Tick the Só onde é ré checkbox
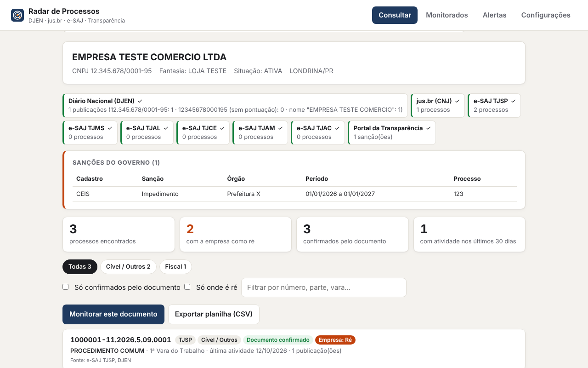Screen dimensions: 588x368 [x=187, y=287]
